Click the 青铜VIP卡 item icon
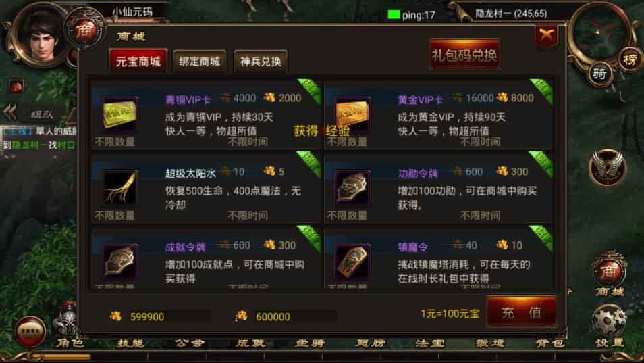 [120, 114]
